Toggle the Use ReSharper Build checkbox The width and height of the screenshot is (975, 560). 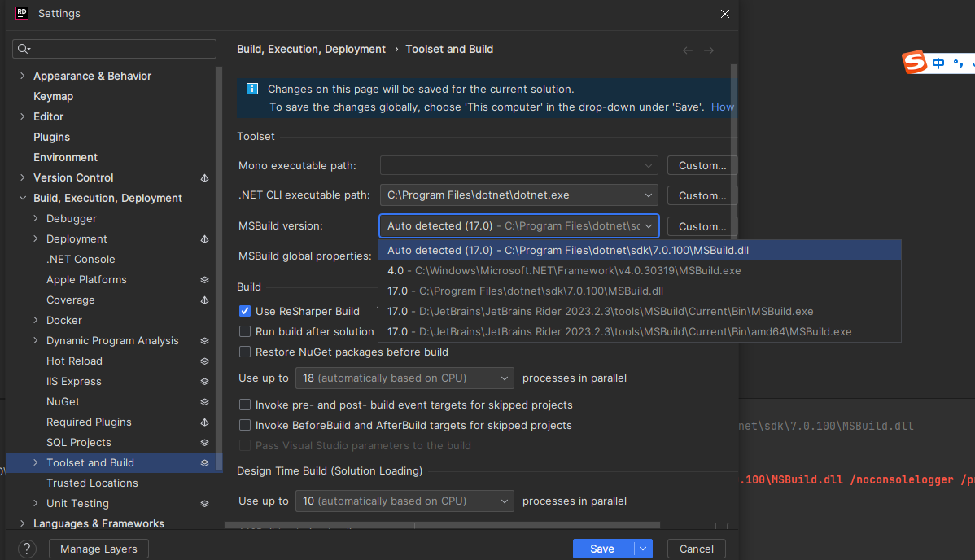click(x=245, y=311)
